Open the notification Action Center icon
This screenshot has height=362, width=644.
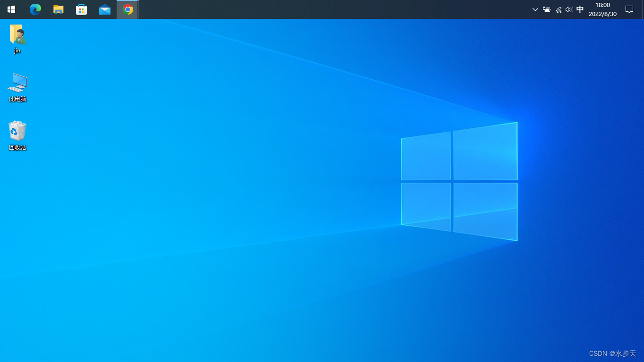(629, 9)
